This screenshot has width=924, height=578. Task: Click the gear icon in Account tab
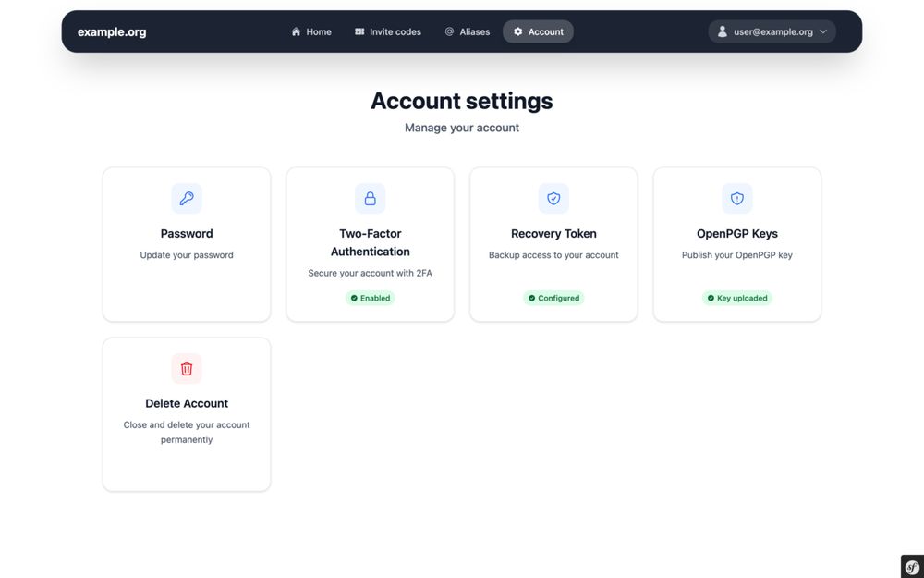pyautogui.click(x=518, y=31)
